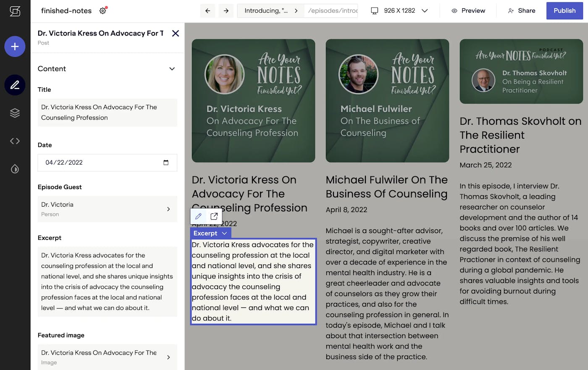Open the custom code panel using the </> icon

(x=15, y=141)
